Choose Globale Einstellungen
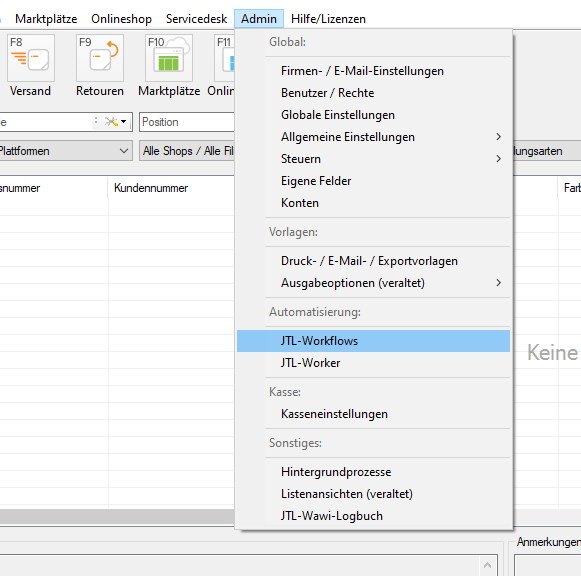The width and height of the screenshot is (581, 576). click(x=374, y=115)
